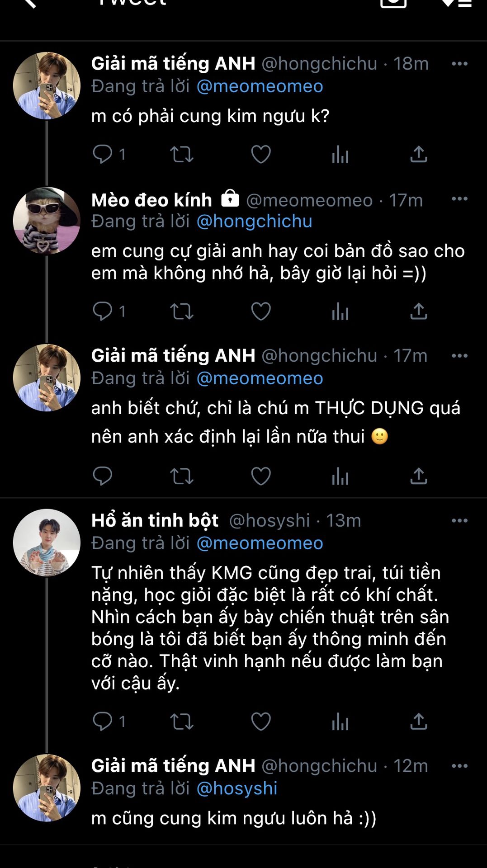This screenshot has width=487, height=868.
Task: Like the tweet 'm có phải cung kim ngưu k?'
Action: click(x=261, y=154)
